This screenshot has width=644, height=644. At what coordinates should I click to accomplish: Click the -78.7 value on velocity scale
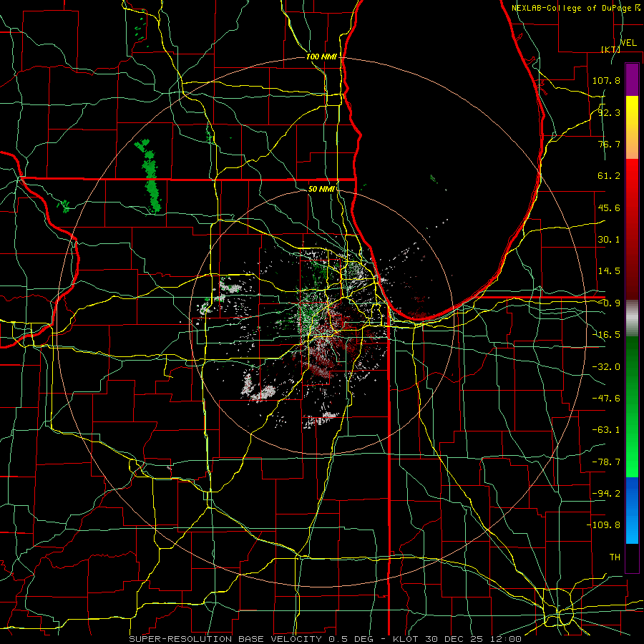[606, 462]
